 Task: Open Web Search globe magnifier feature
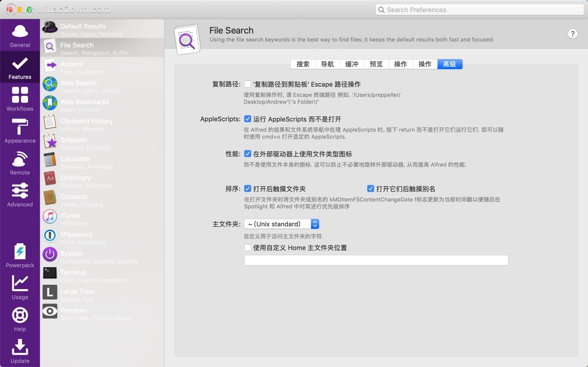pyautogui.click(x=50, y=84)
